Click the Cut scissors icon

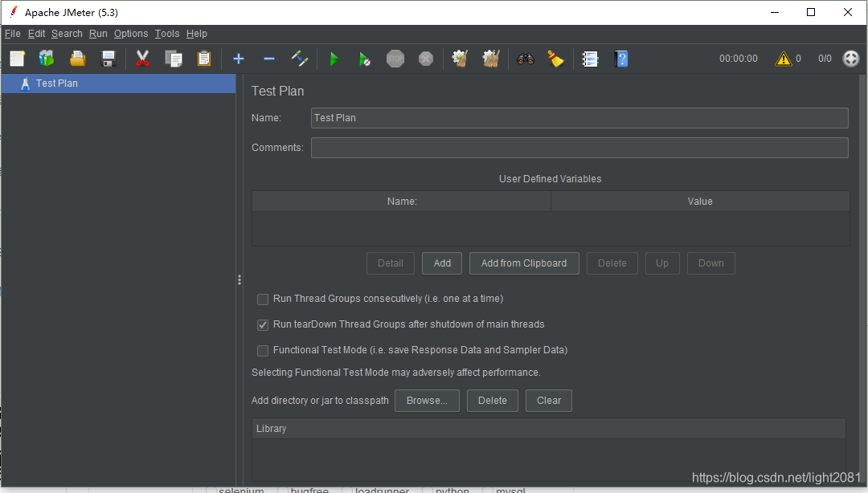pos(142,59)
